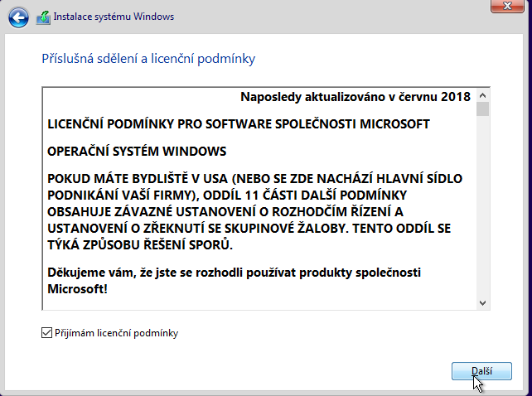Click the Děkujeme vám paragraph
532x396 pixels.
234,272
